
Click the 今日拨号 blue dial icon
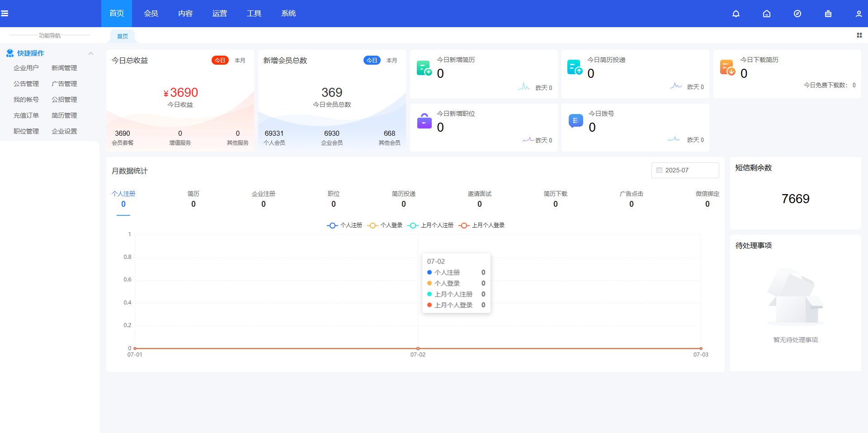(576, 121)
